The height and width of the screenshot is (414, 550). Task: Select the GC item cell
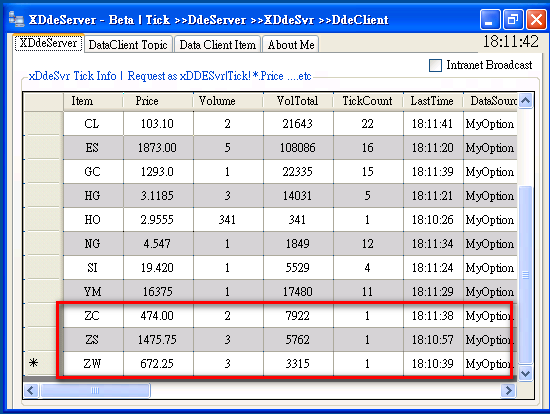pyautogui.click(x=93, y=172)
